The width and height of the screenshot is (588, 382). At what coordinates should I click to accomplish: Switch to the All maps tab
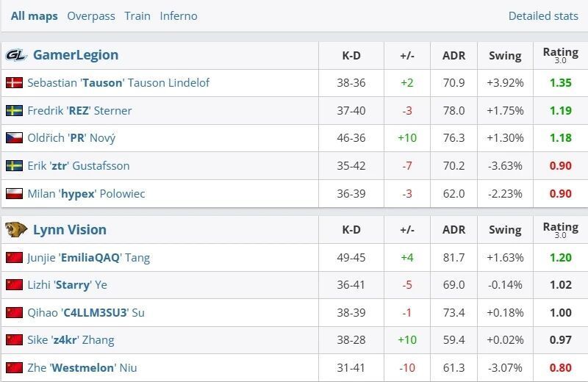34,16
